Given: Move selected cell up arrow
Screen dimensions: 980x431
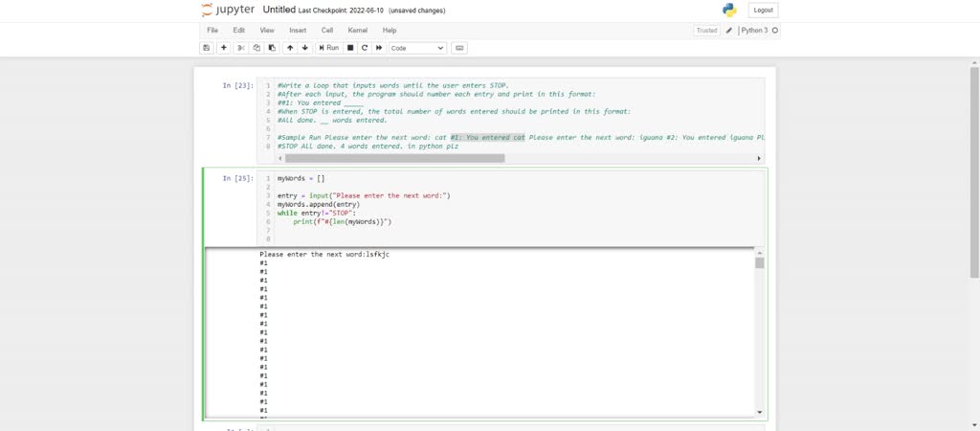Looking at the screenshot, I should pos(290,48).
